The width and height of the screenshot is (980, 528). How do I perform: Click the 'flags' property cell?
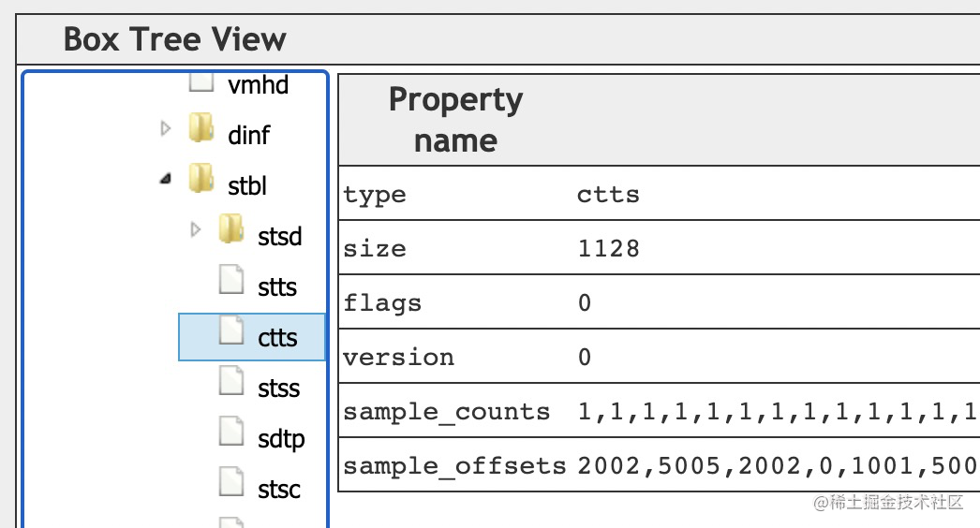pos(382,303)
